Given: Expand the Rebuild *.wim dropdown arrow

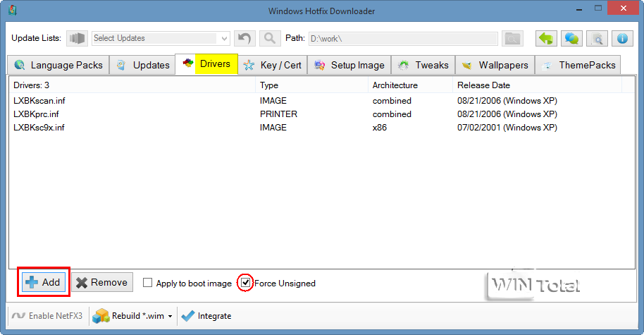Looking at the screenshot, I should (x=170, y=316).
